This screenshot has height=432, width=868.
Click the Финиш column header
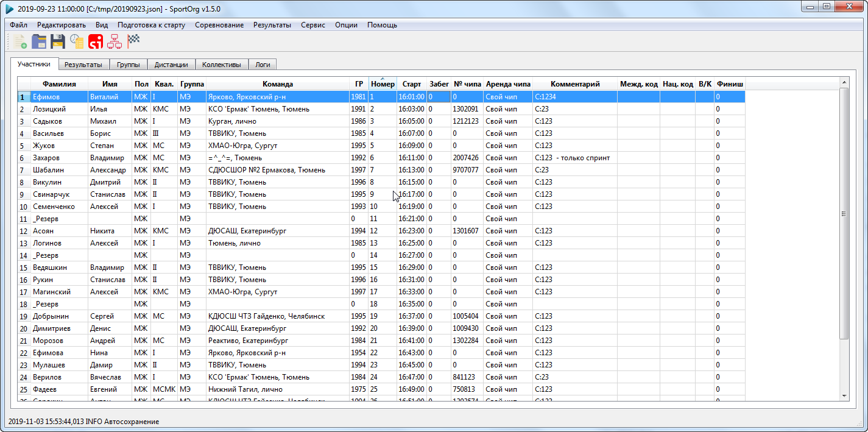coord(730,84)
